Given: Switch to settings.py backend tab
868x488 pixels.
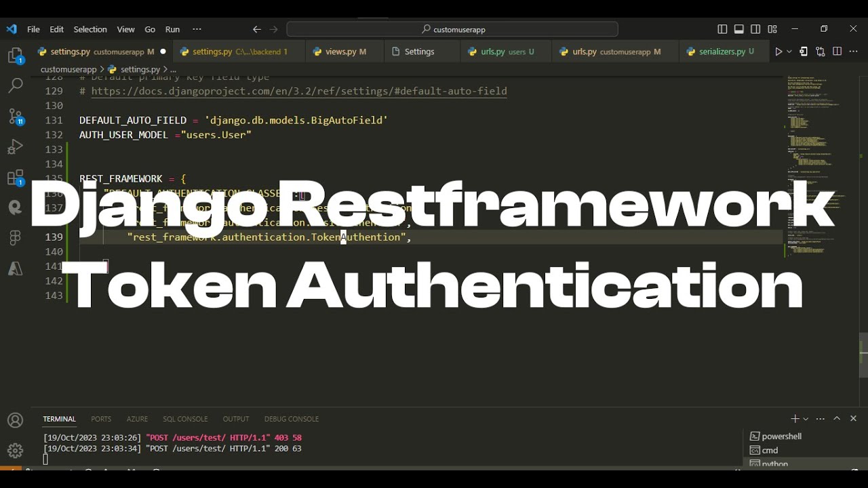Looking at the screenshot, I should point(239,52).
